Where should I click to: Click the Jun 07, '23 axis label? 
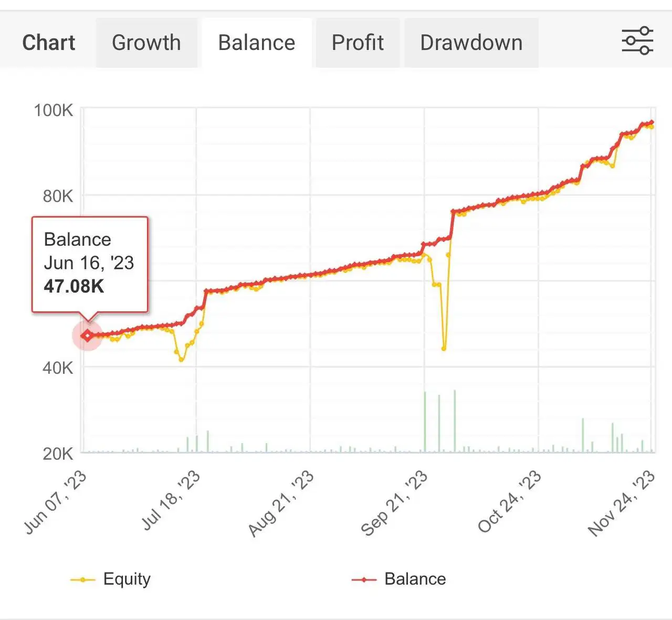tap(56, 502)
